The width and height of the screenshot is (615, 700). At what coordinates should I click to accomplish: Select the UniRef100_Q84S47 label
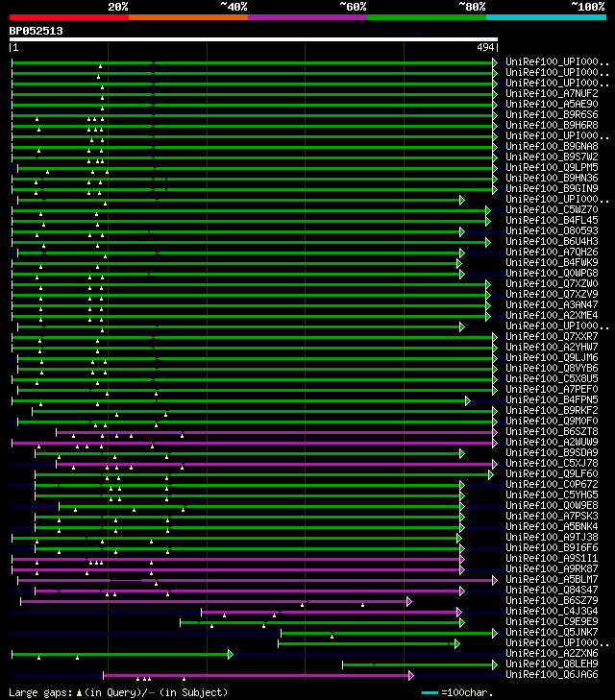click(552, 591)
